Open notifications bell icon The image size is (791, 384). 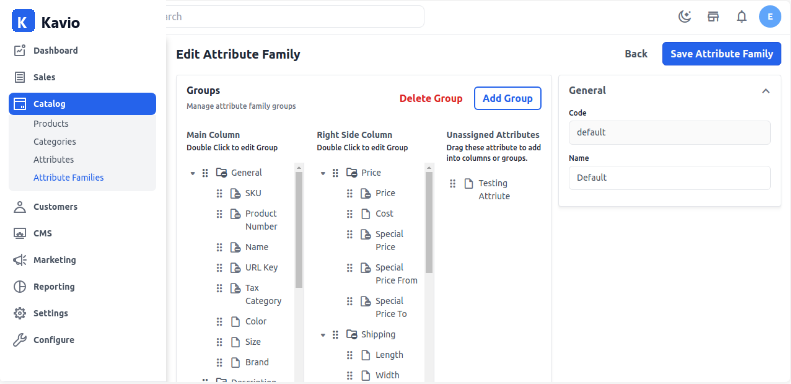(741, 17)
